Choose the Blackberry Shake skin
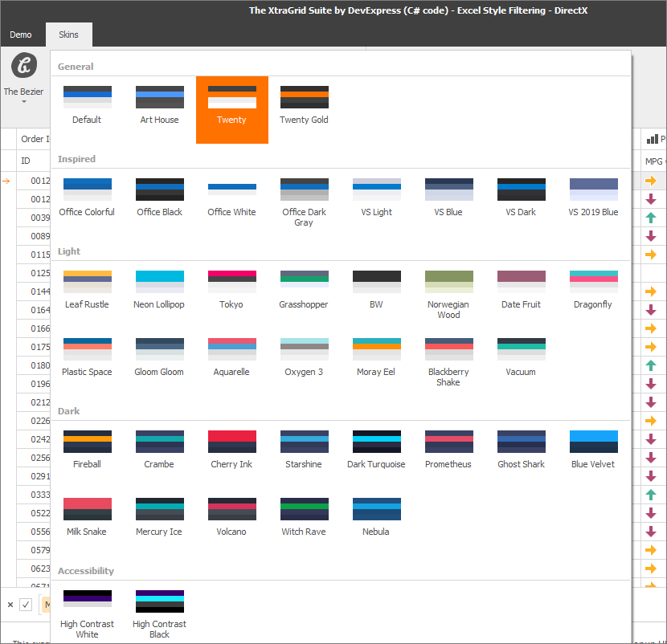 [448, 362]
